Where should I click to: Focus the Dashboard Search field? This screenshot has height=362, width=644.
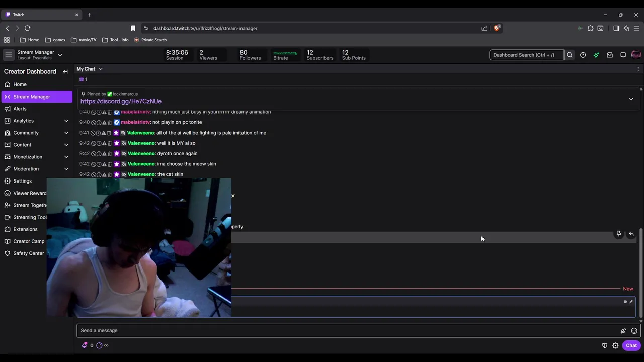click(x=527, y=55)
